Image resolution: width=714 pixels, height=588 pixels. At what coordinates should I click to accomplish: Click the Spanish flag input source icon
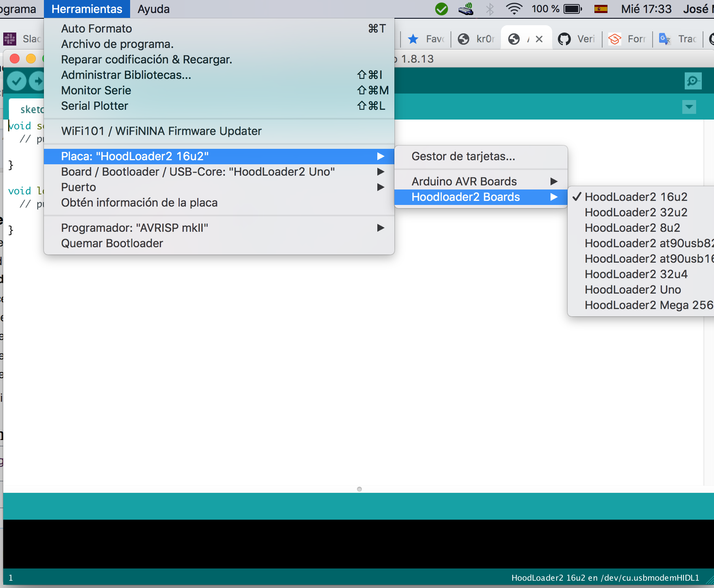coord(601,9)
